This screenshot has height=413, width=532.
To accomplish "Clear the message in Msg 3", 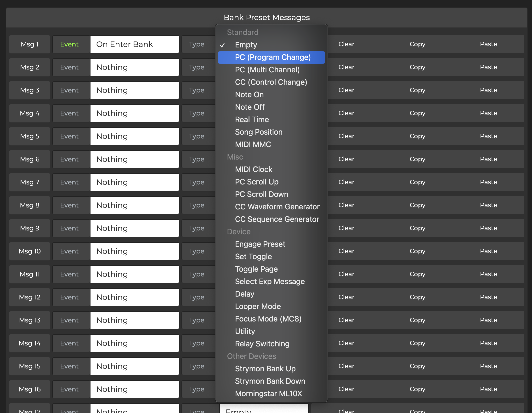I will click(x=346, y=90).
